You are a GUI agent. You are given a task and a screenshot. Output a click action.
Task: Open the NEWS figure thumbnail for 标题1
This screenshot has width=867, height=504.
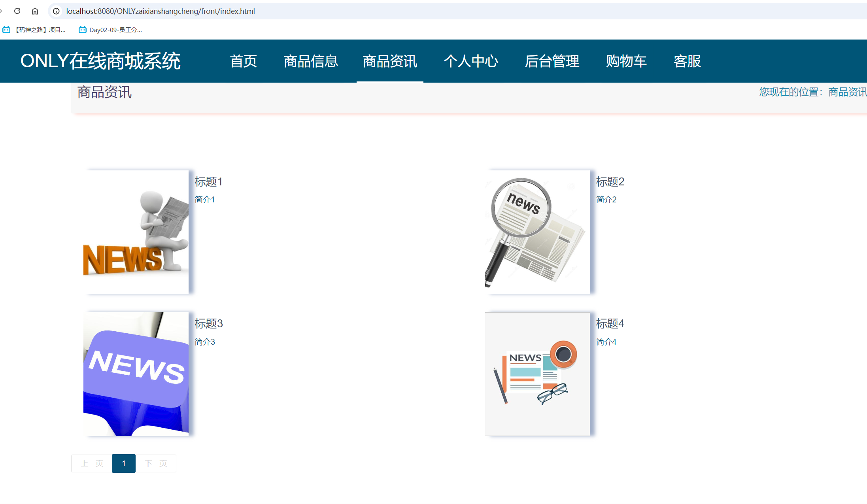click(136, 232)
